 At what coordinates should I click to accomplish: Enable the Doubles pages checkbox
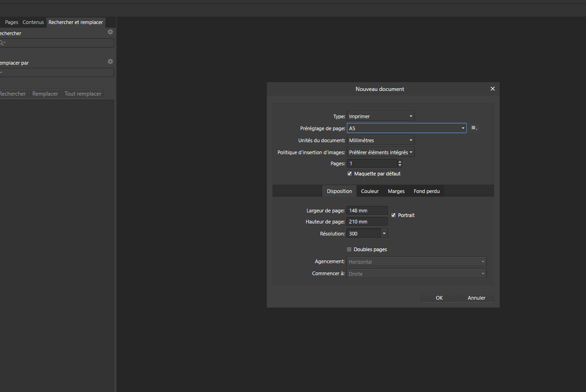(349, 249)
